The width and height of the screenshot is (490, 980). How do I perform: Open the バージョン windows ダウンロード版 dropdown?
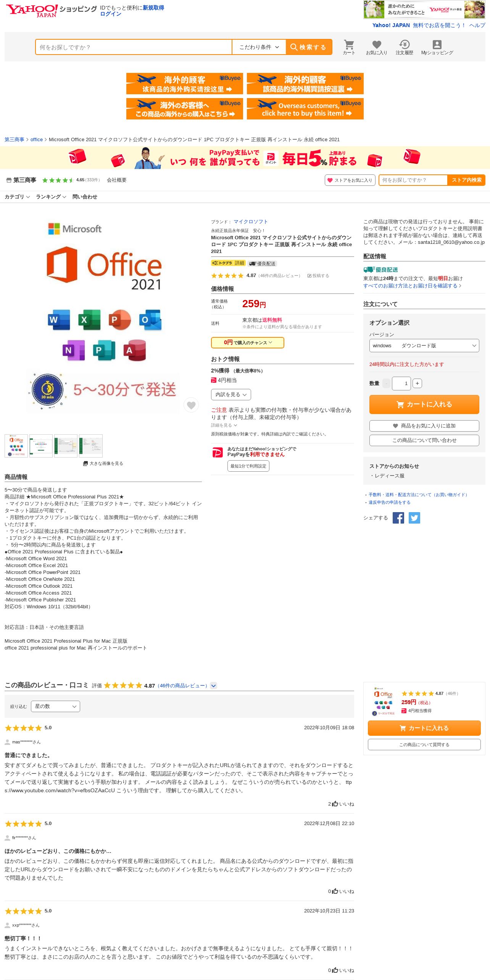[x=424, y=346]
